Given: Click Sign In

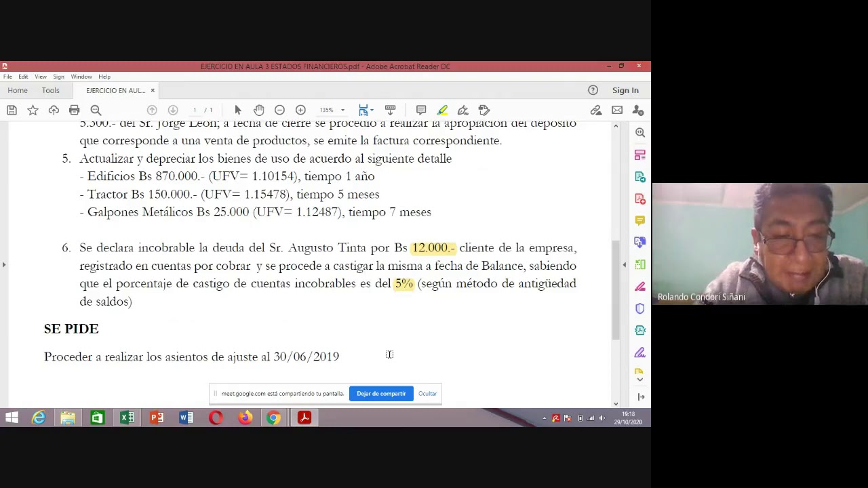Looking at the screenshot, I should coord(625,90).
